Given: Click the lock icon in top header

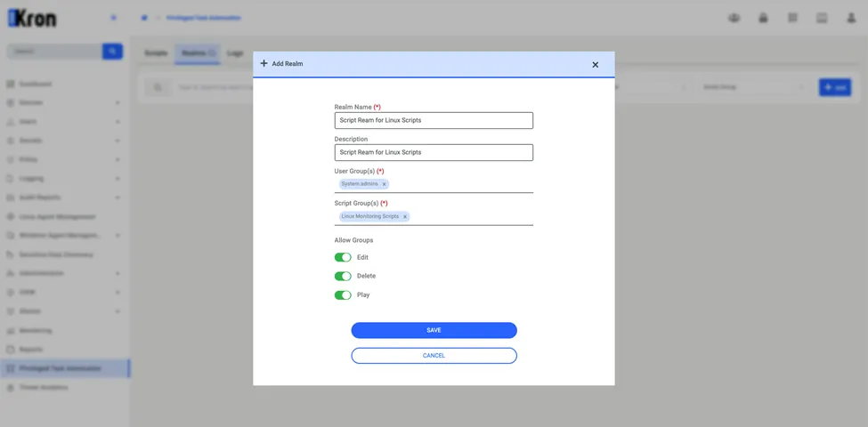Looking at the screenshot, I should (763, 18).
